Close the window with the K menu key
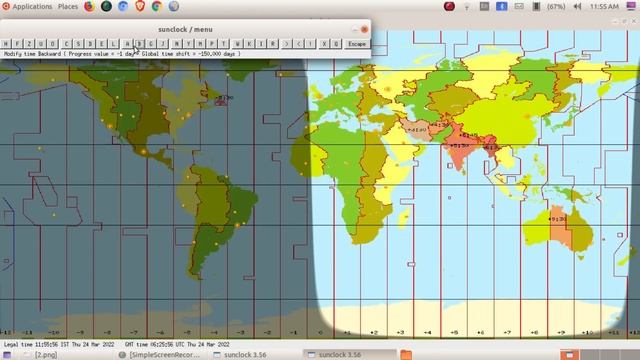 [x=249, y=44]
